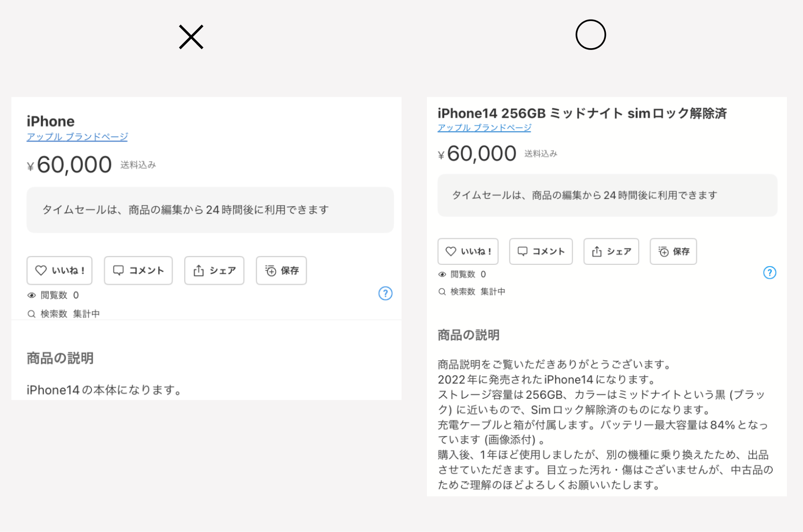Screen dimensions: 803x532
Task: Open the アップル ブランドページ link under left iPhone title
Action: pyautogui.click(x=77, y=136)
